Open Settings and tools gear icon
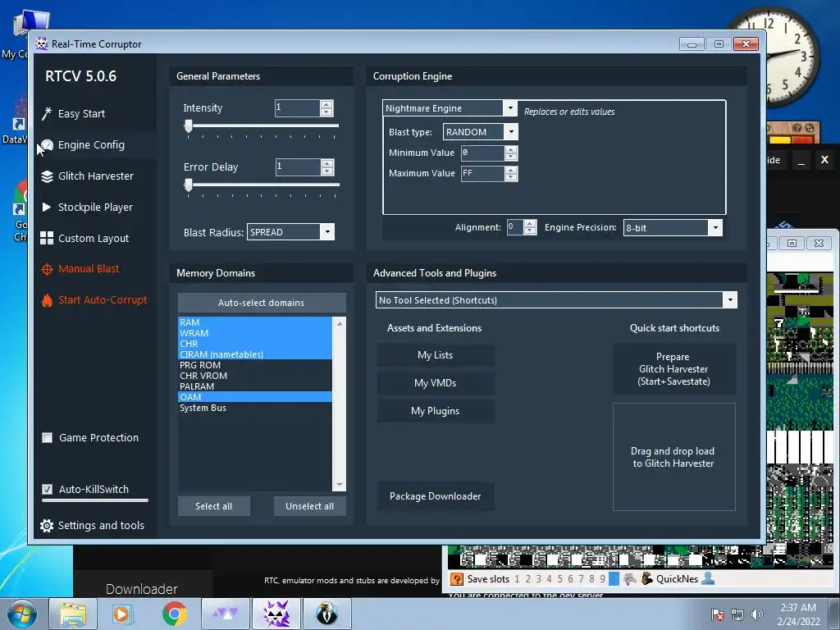 pos(47,526)
